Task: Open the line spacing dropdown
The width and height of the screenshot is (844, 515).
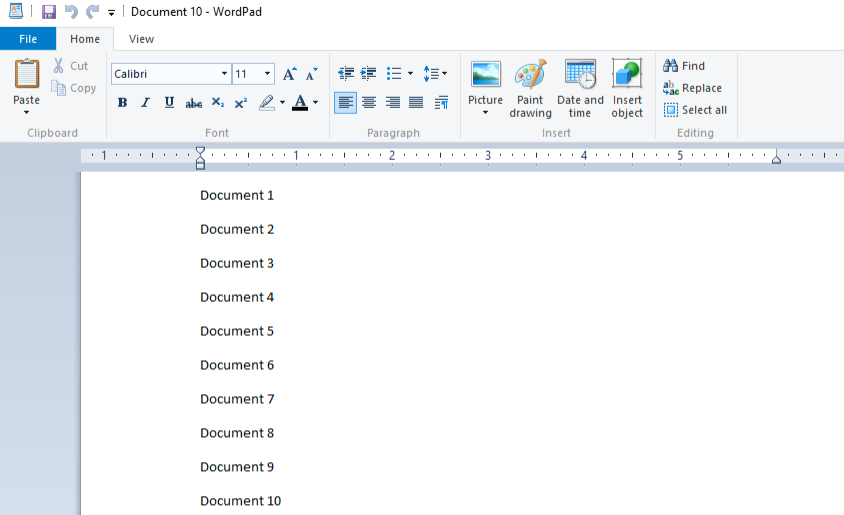Action: [x=435, y=74]
